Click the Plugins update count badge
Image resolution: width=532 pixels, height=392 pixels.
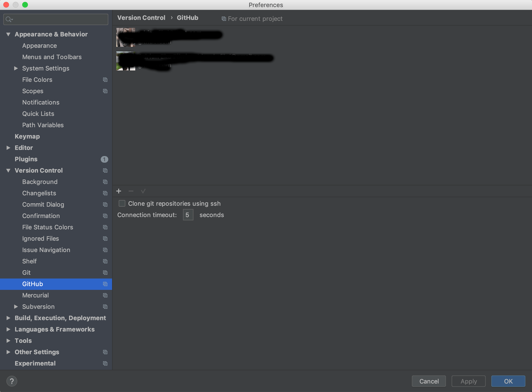(105, 159)
